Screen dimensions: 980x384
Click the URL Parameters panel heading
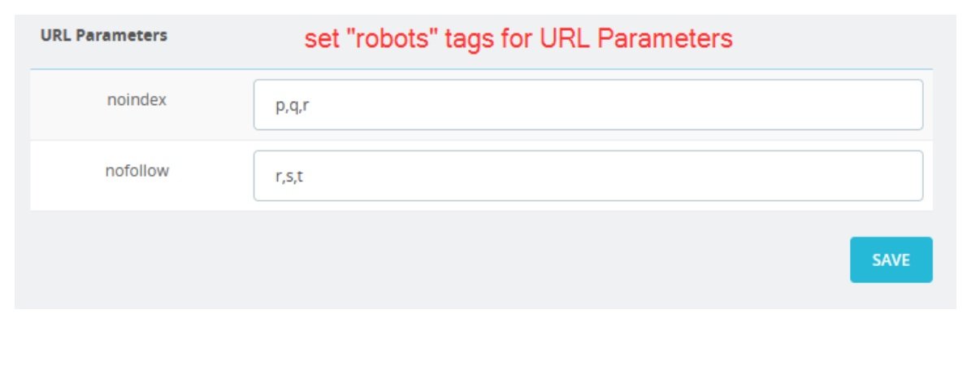click(x=104, y=36)
